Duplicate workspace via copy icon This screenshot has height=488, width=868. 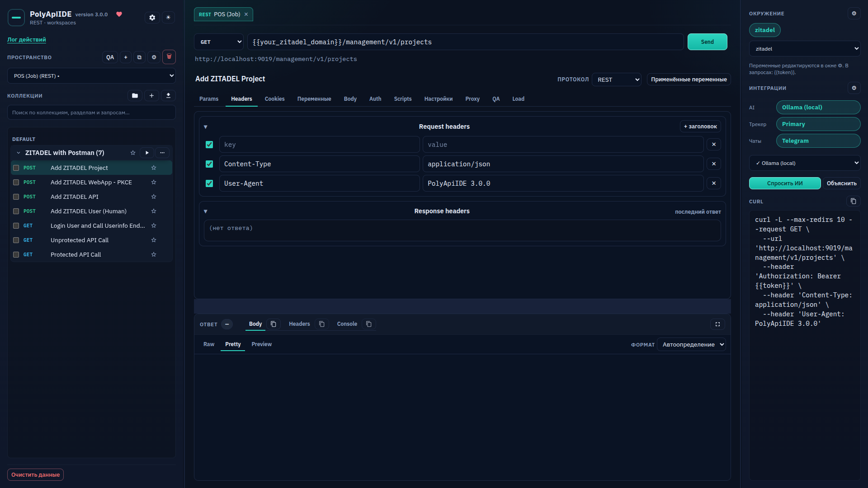[x=139, y=57]
